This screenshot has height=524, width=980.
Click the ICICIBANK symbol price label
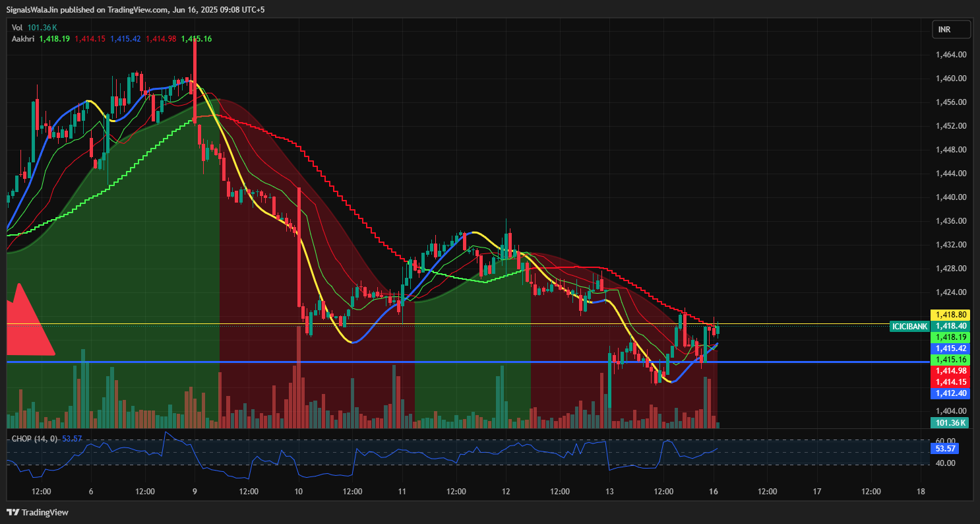[x=909, y=326]
